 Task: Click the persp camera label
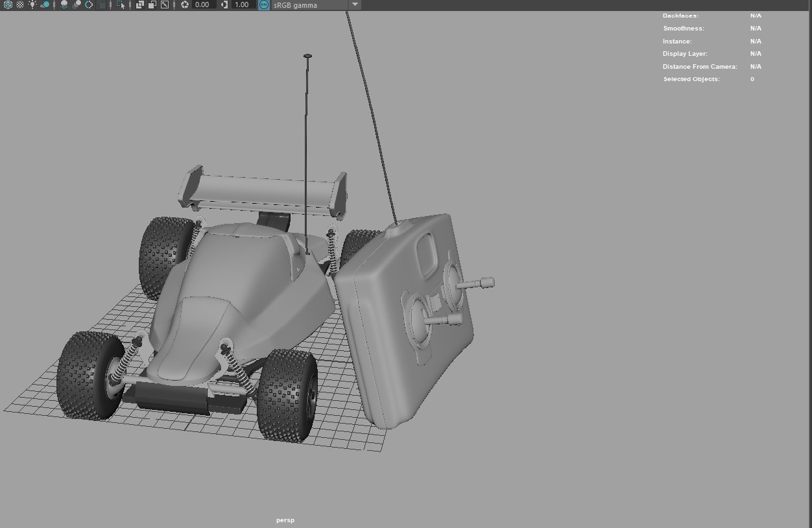[x=285, y=520]
